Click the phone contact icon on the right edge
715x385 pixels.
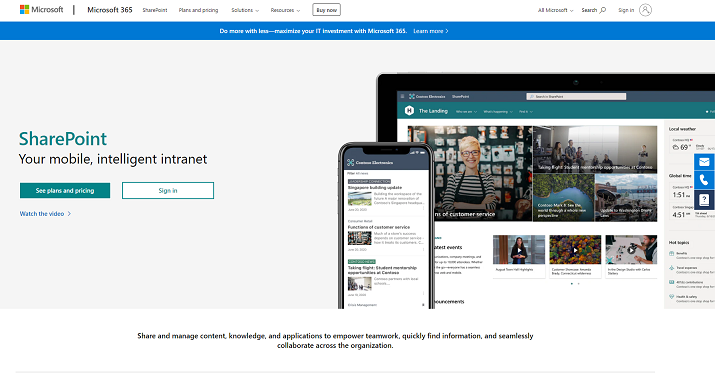click(x=704, y=180)
